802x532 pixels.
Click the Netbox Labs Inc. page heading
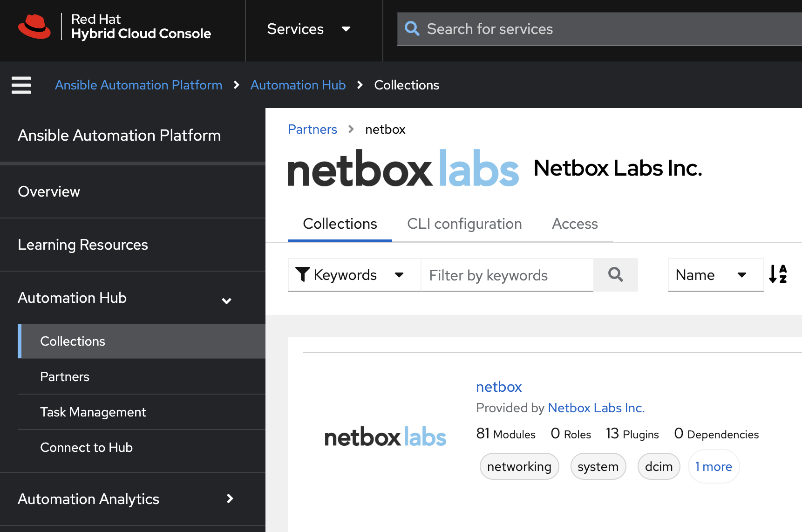click(618, 168)
